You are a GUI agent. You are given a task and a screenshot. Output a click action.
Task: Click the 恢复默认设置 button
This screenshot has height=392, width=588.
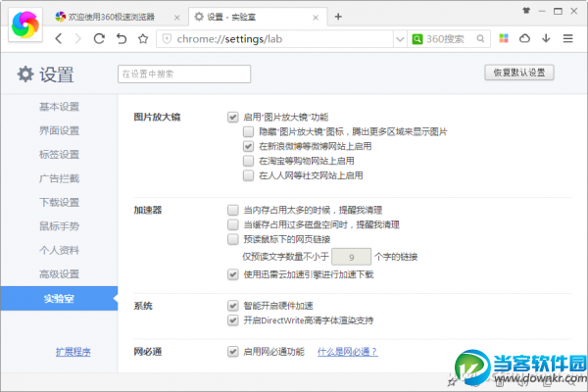[x=519, y=73]
